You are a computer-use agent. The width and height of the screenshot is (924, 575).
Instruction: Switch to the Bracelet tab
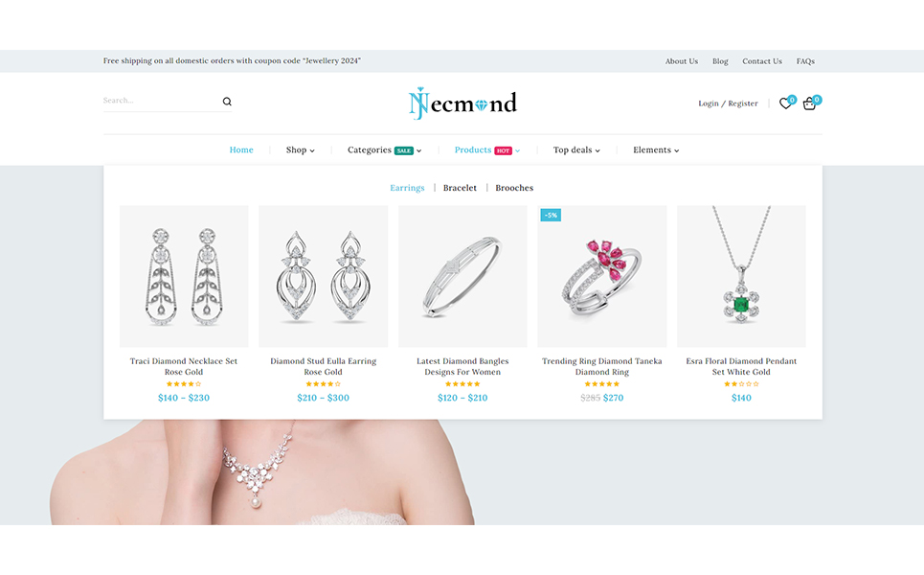460,188
